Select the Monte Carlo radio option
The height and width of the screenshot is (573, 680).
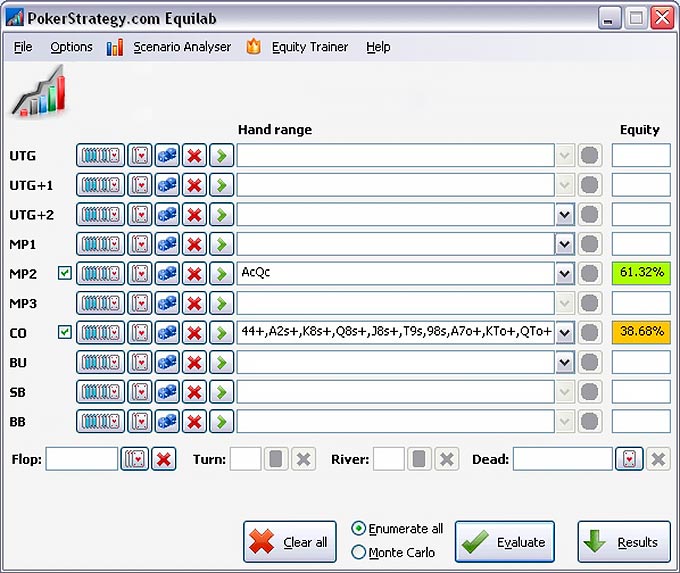point(359,552)
